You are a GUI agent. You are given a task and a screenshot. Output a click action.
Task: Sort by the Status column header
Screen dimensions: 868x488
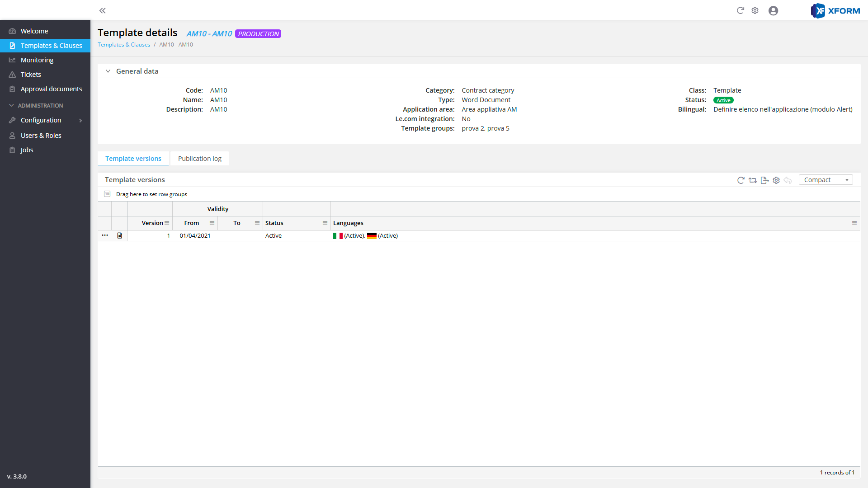[x=274, y=223]
